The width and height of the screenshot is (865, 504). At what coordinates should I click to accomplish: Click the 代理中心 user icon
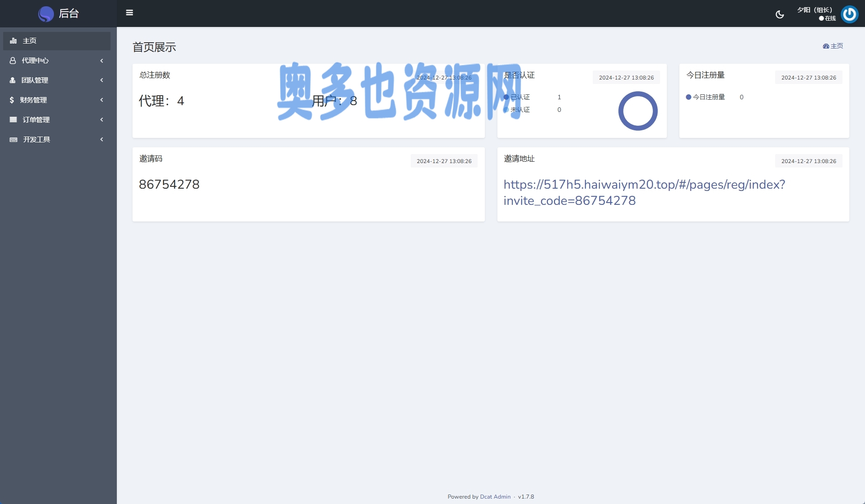click(x=13, y=61)
